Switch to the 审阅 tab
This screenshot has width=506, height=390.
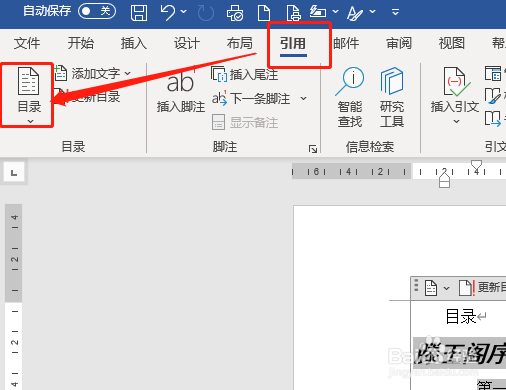coord(399,43)
